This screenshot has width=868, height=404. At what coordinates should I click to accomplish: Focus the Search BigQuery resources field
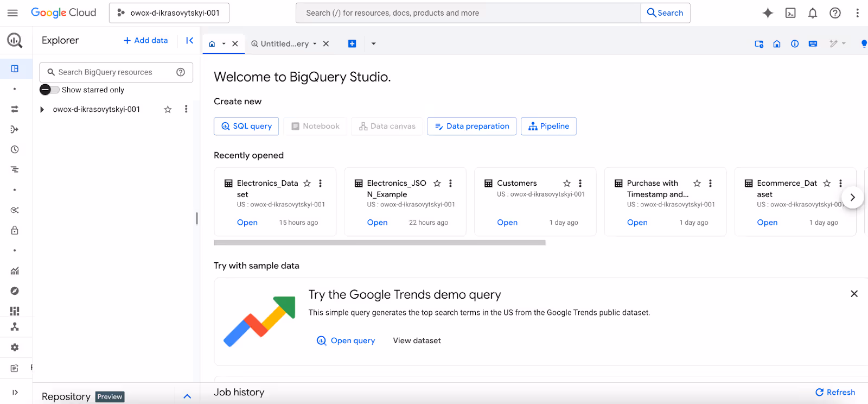(116, 72)
